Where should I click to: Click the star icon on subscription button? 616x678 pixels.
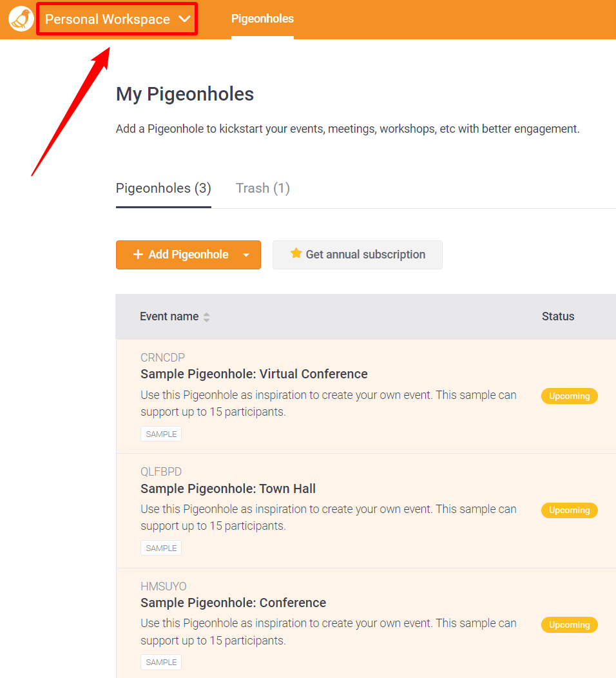[x=296, y=253]
